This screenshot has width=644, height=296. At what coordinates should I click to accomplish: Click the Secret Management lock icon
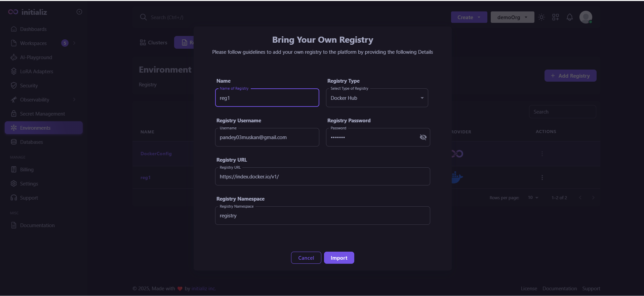click(x=14, y=114)
